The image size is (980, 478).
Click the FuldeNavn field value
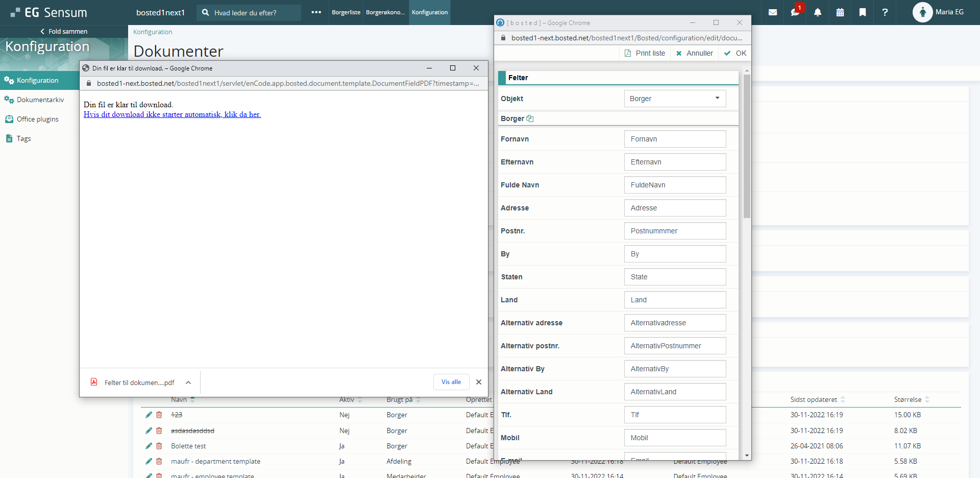click(x=675, y=185)
